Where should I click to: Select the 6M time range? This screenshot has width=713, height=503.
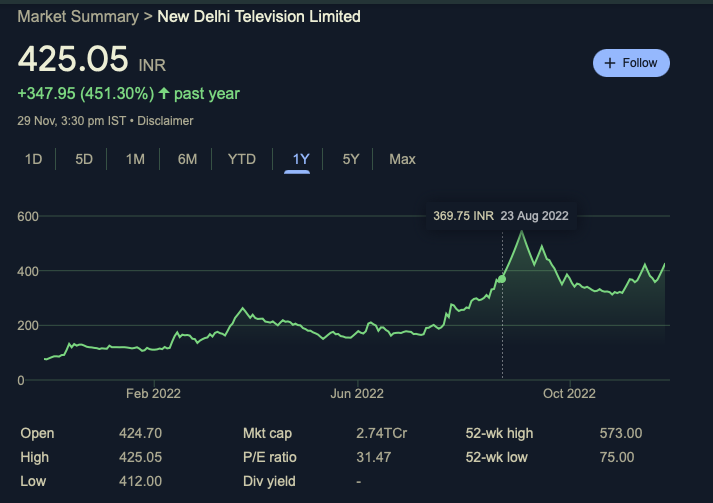tap(187, 159)
